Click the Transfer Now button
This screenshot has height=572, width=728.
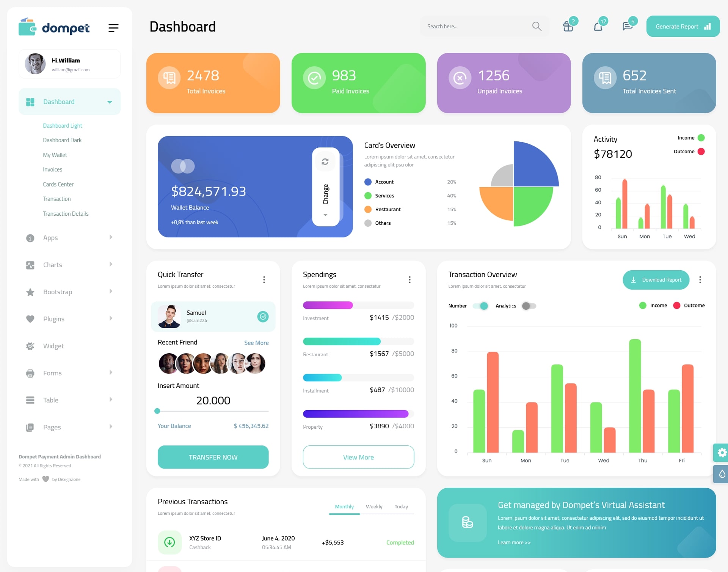[213, 456]
